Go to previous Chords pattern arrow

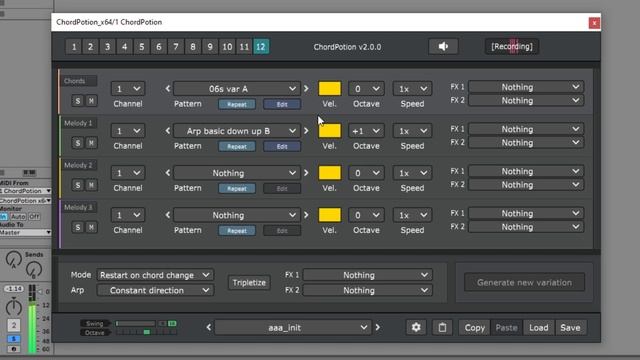(x=168, y=89)
